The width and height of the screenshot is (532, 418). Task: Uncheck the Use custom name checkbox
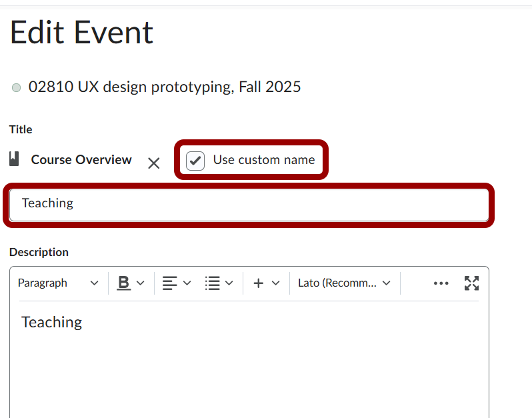click(x=195, y=161)
